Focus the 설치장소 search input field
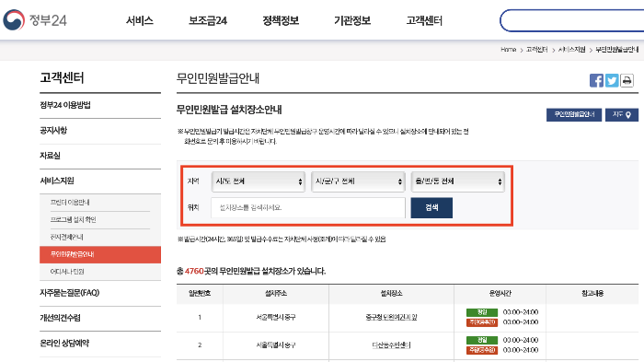The width and height of the screenshot is (644, 362). [308, 208]
